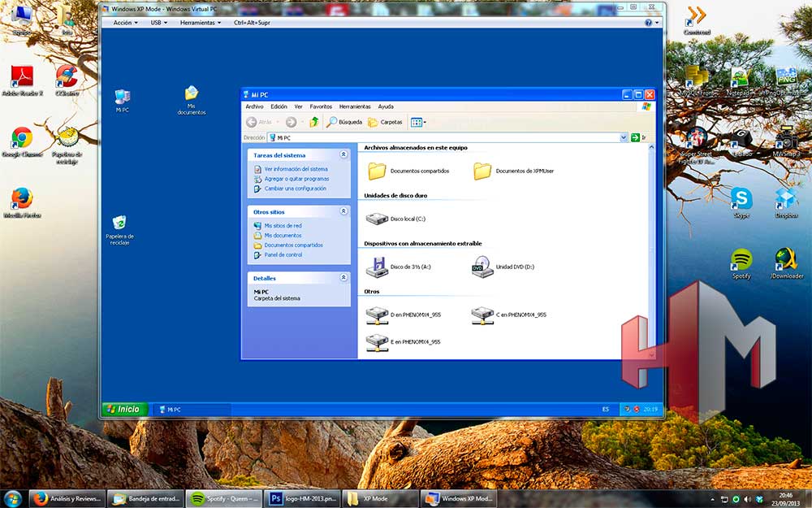The width and height of the screenshot is (812, 508).
Task: Open Google Chrome icon on host desktop
Action: click(x=22, y=141)
